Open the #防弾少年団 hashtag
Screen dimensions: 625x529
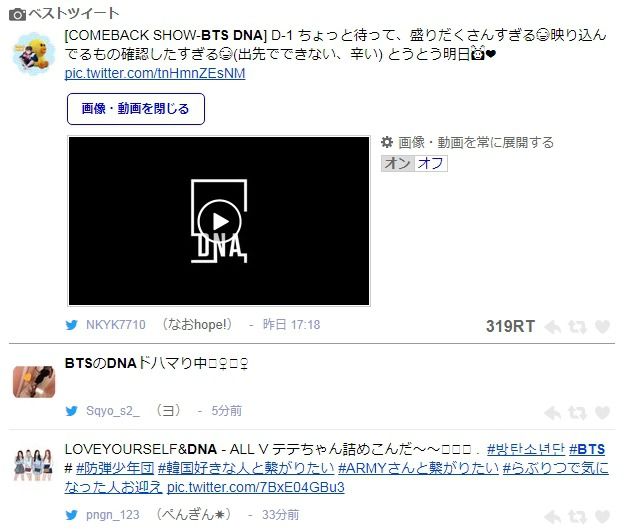pos(115,468)
